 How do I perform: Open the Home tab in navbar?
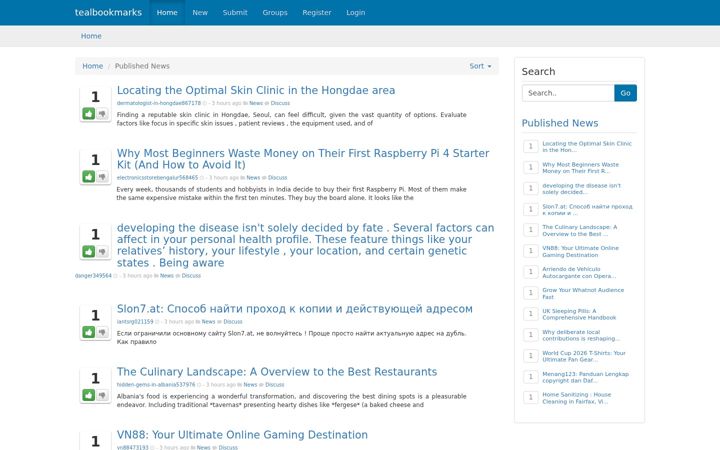pyautogui.click(x=167, y=12)
